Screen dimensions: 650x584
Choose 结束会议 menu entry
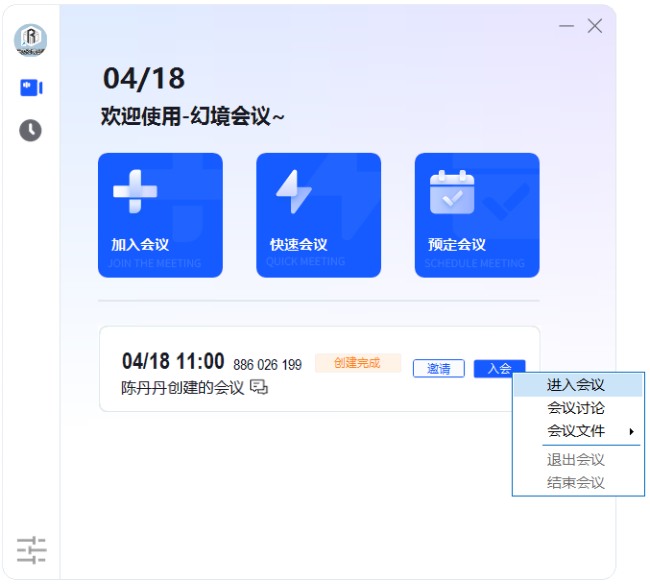[x=576, y=483]
